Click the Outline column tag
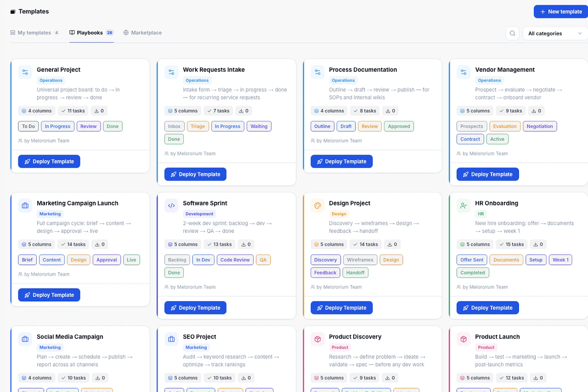 coord(322,126)
